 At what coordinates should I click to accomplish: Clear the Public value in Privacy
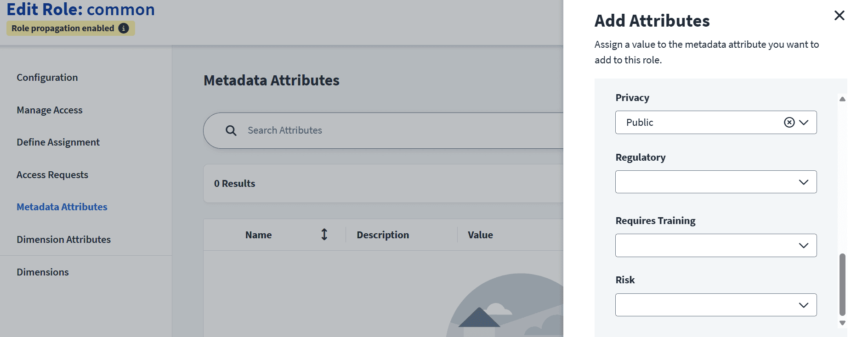click(x=789, y=122)
